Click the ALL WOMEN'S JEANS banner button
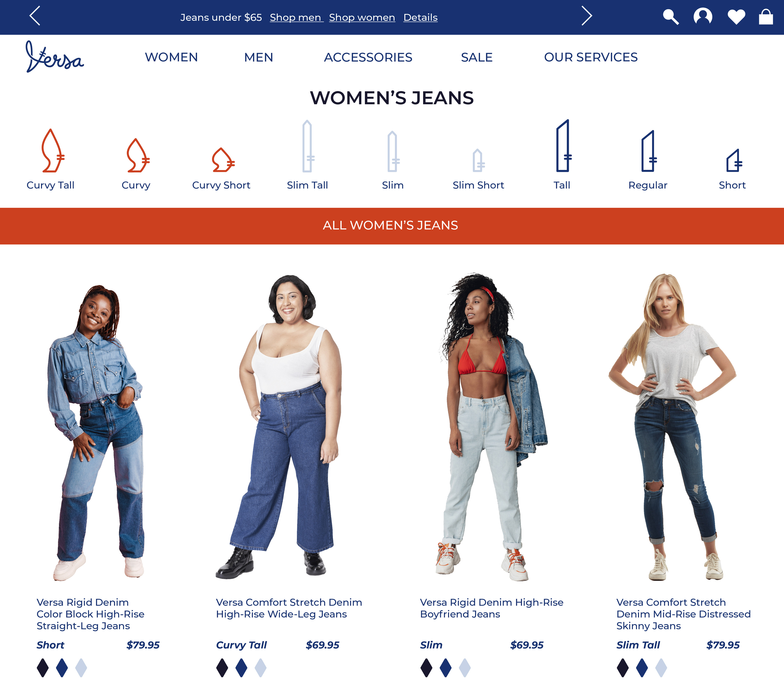784x698 pixels. [392, 226]
